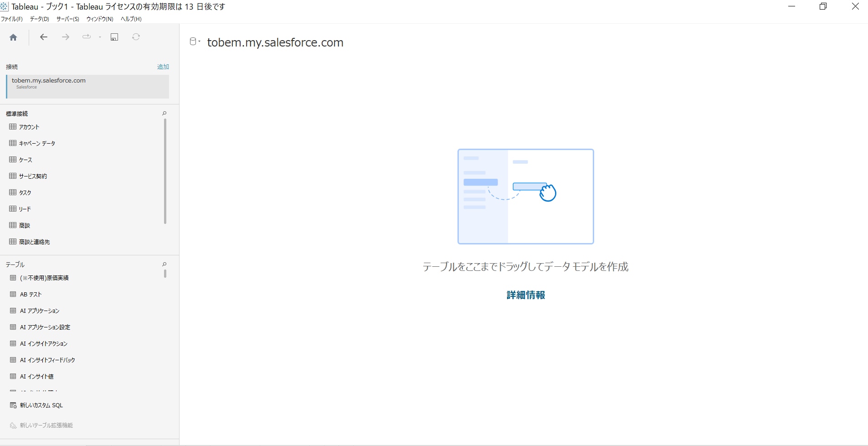The image size is (868, 446).
Task: Select the AI アプリケーション設定 table
Action: [45, 327]
